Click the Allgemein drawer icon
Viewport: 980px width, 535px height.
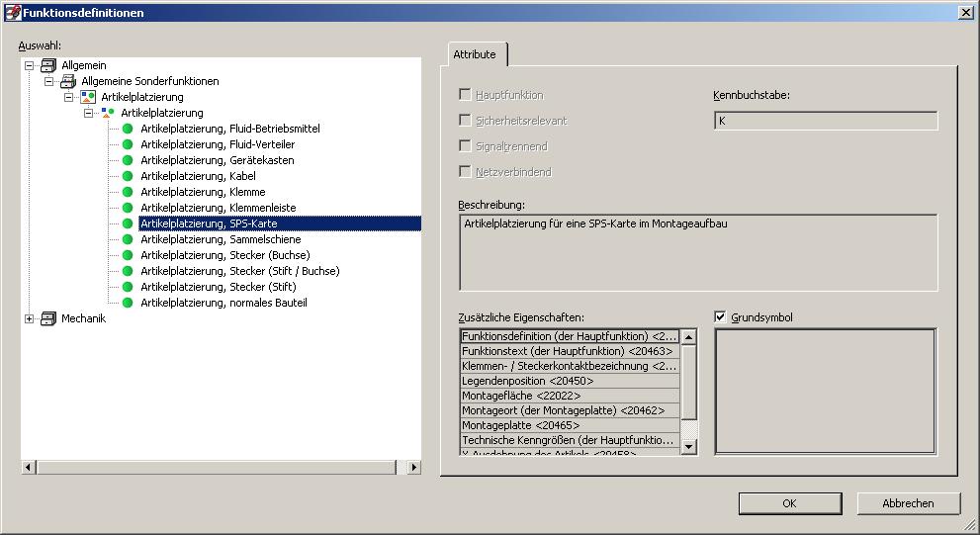pos(48,65)
